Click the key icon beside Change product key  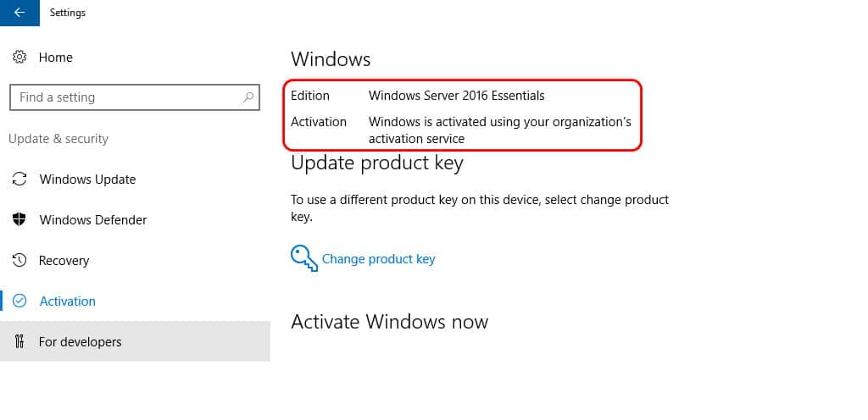(304, 258)
